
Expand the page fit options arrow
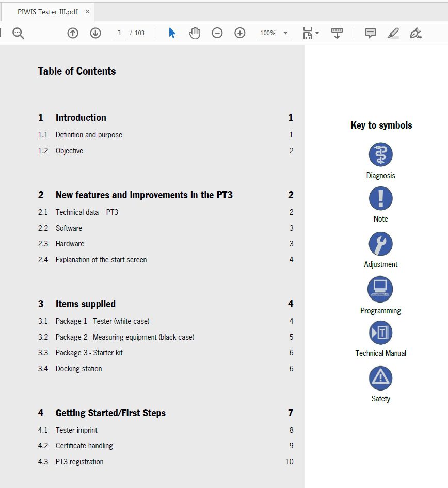[317, 33]
